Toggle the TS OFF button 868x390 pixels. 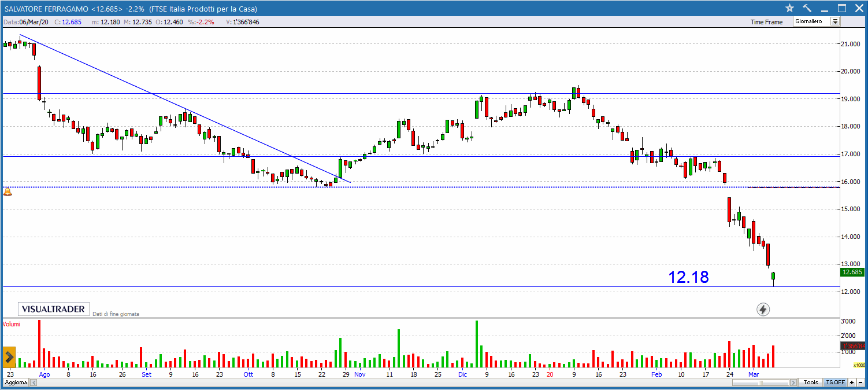click(x=835, y=382)
